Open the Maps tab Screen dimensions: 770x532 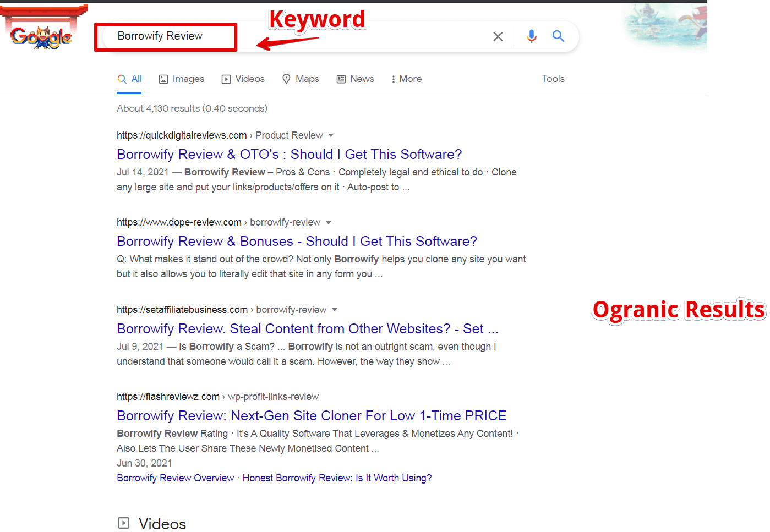click(x=301, y=79)
